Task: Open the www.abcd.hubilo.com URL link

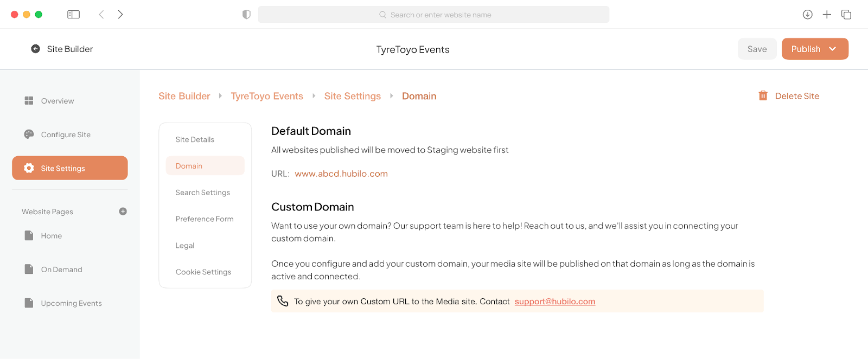Action: coord(341,174)
